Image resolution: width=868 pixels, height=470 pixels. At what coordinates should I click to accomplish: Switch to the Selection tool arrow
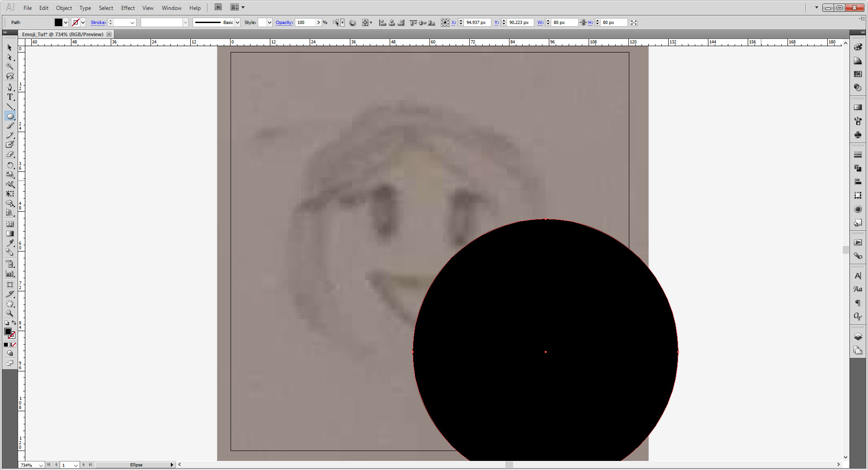[10, 47]
